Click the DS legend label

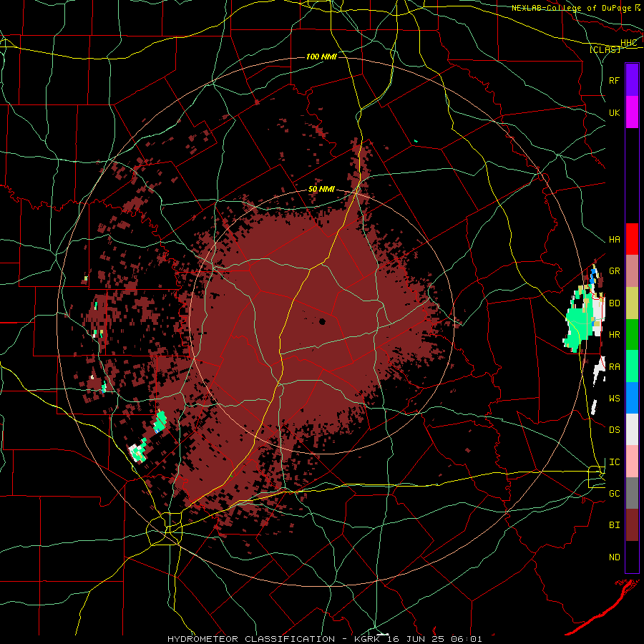click(x=614, y=430)
